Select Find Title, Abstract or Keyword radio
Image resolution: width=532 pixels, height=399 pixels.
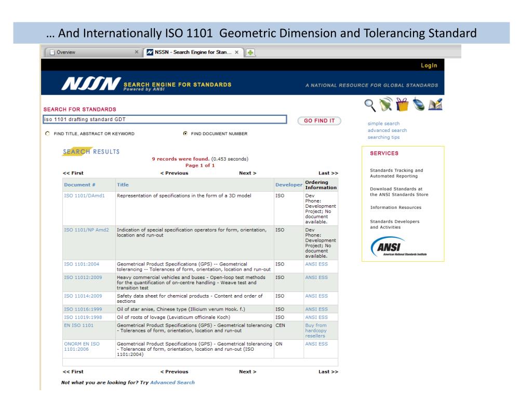coord(47,134)
